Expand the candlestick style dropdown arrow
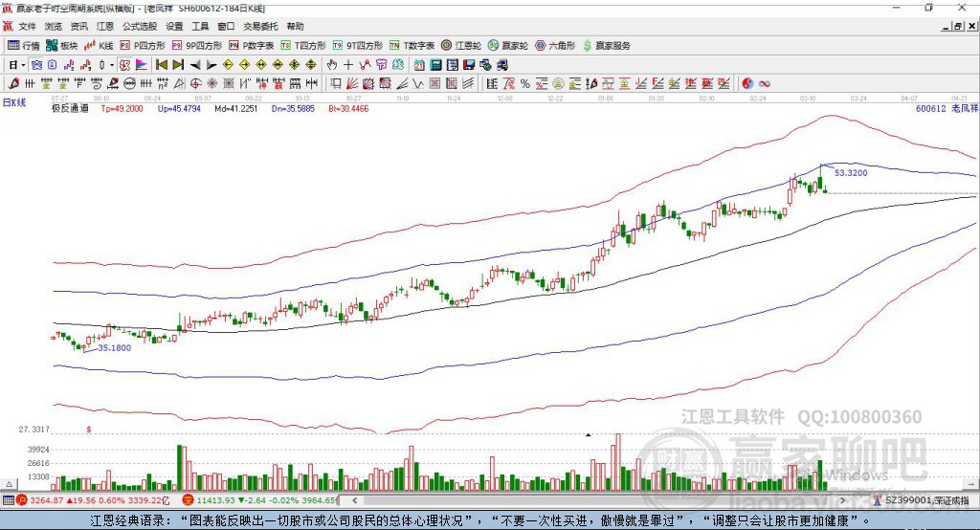 coord(112,65)
